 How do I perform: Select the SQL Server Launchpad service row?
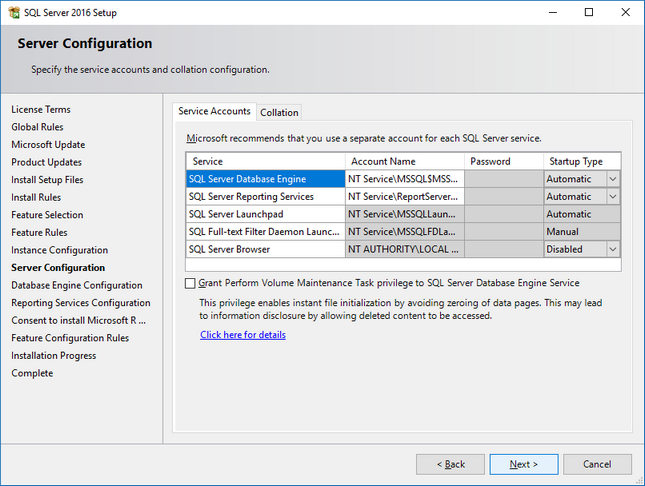(265, 214)
